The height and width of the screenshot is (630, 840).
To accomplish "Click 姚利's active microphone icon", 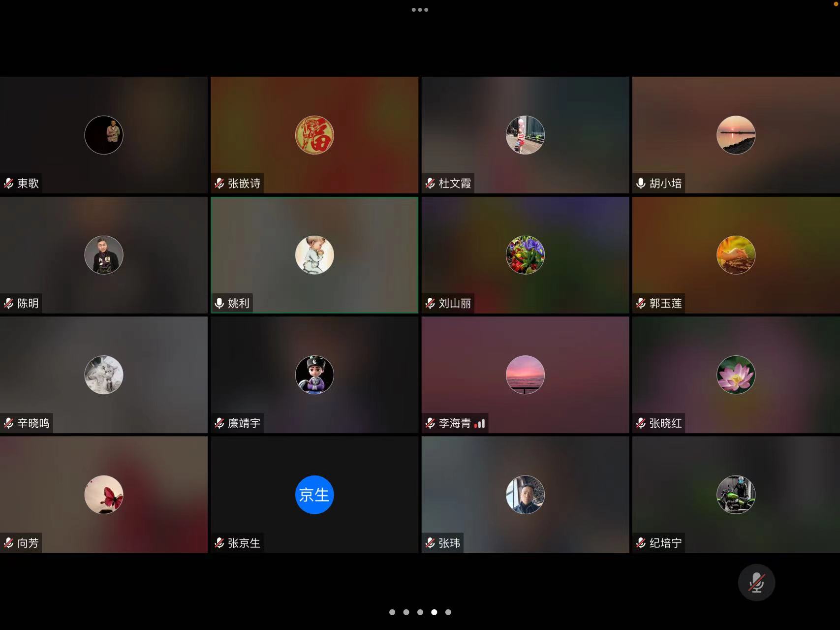I will click(x=219, y=303).
